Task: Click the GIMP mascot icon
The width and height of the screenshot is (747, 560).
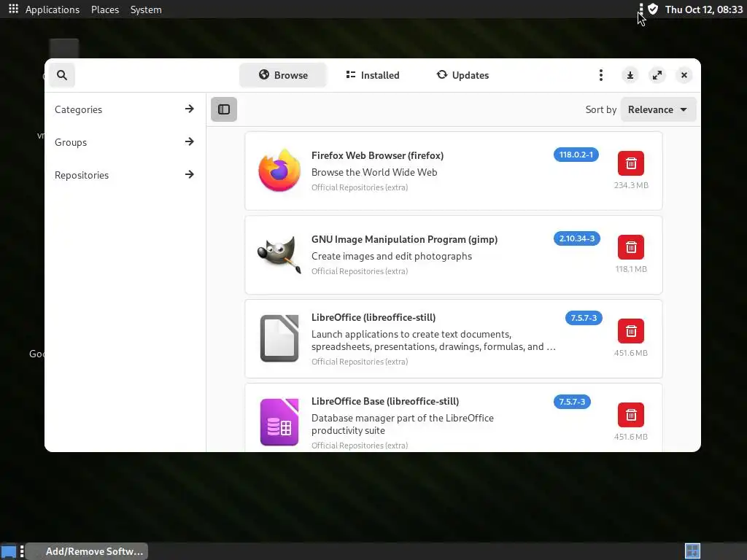Action: coord(279,254)
